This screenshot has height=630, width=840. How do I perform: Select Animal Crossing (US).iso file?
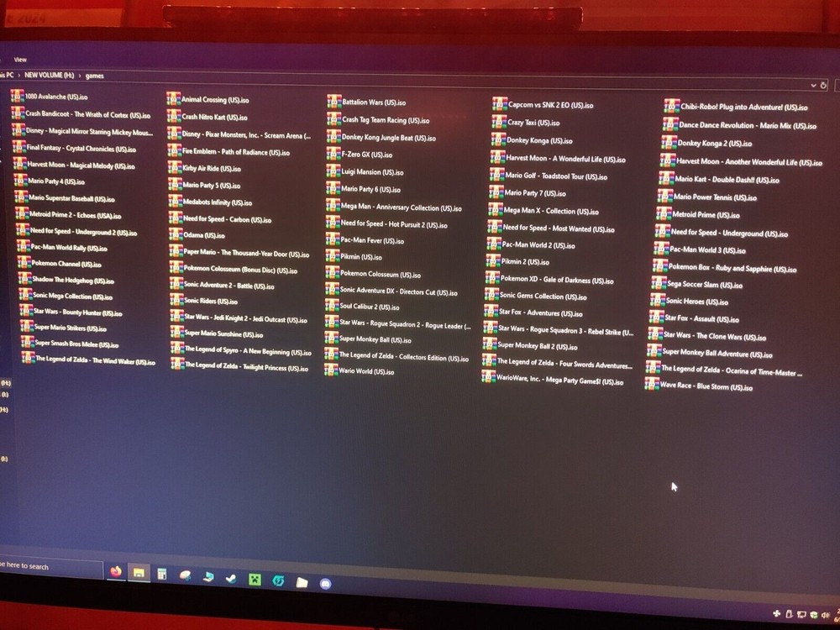coord(214,99)
